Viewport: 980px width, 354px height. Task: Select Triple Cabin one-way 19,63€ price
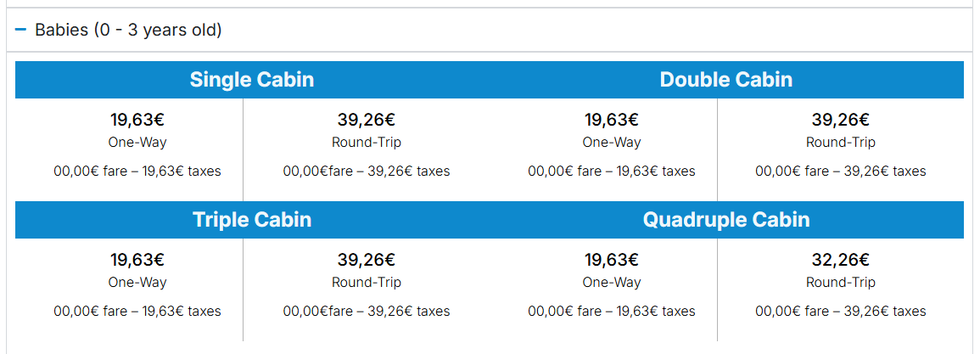click(x=137, y=260)
